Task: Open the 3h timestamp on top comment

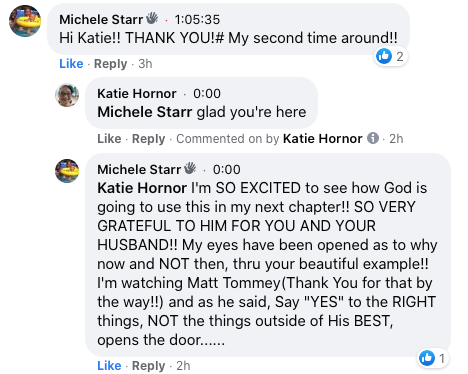Action: coord(145,63)
